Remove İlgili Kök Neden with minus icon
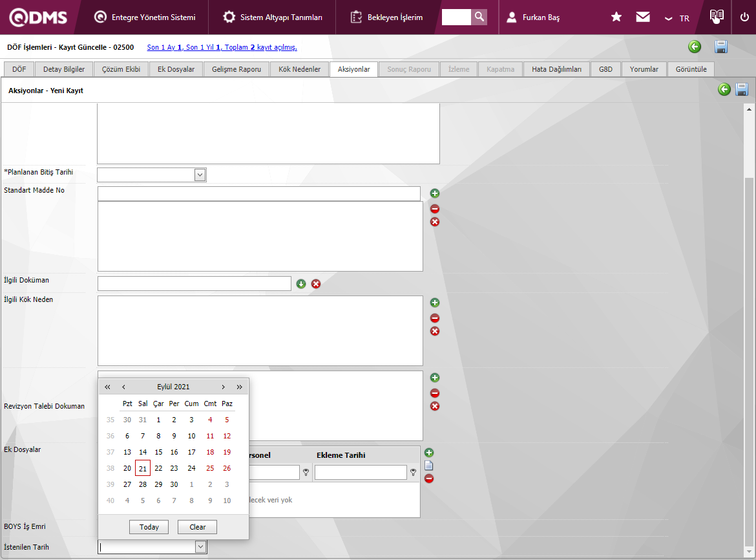 coord(434,318)
